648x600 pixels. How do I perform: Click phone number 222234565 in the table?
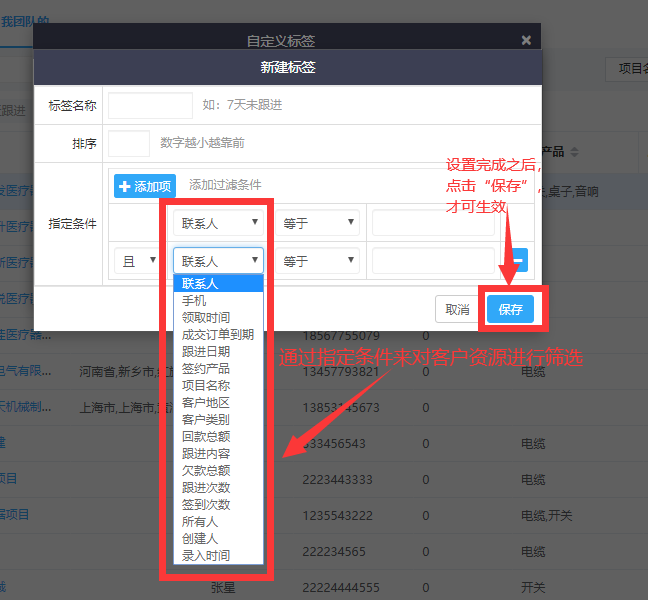(x=334, y=551)
